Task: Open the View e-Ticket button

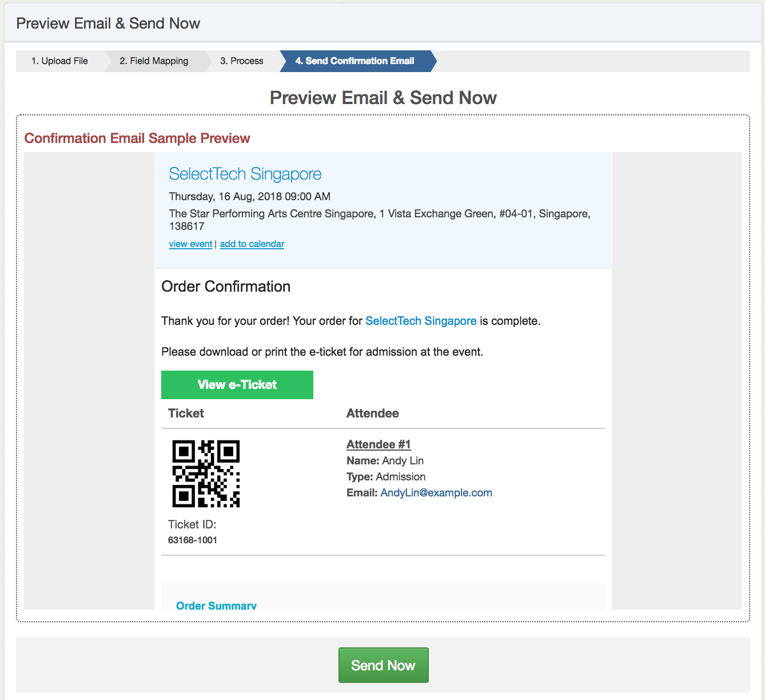Action: coord(237,385)
